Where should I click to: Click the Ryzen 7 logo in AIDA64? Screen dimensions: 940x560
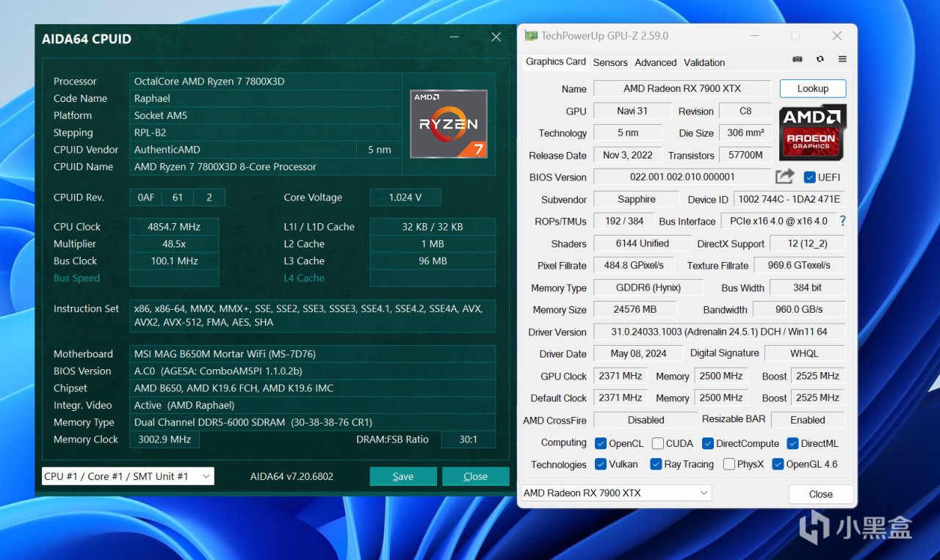point(449,124)
